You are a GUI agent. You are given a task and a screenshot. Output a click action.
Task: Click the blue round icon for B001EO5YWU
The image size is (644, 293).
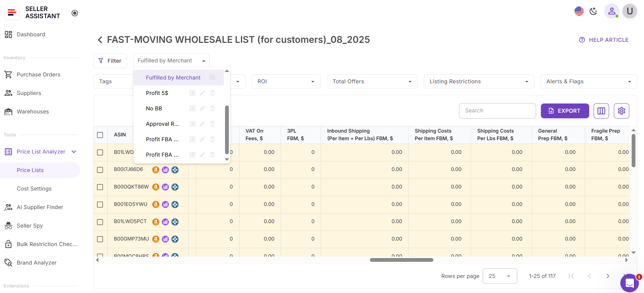175,205
